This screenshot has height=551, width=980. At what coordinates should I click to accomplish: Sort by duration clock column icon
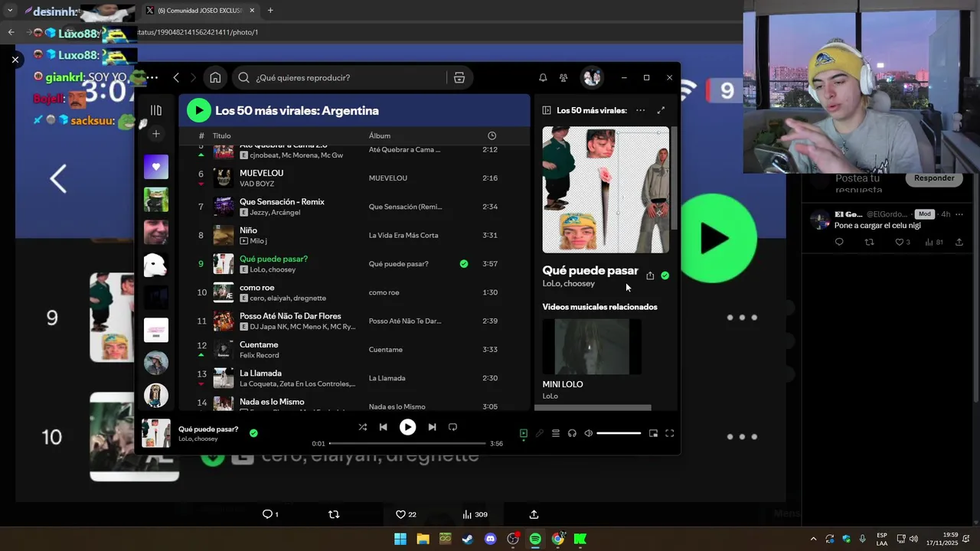(492, 135)
